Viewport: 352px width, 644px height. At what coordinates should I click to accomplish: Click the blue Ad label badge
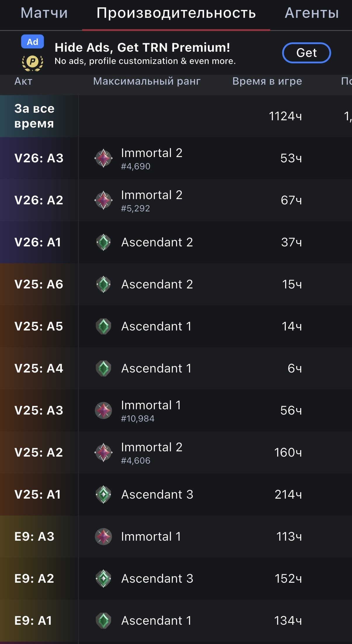pyautogui.click(x=32, y=42)
